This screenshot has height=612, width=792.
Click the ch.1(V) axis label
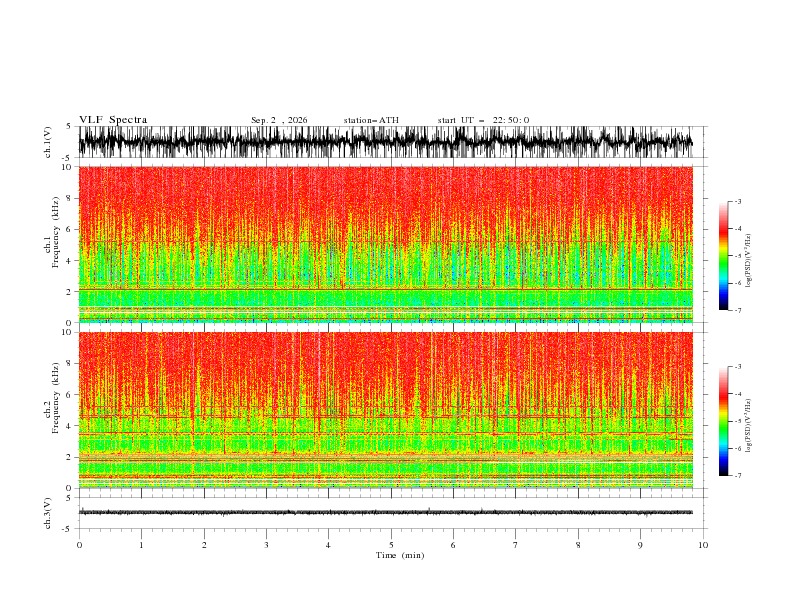[x=48, y=142]
